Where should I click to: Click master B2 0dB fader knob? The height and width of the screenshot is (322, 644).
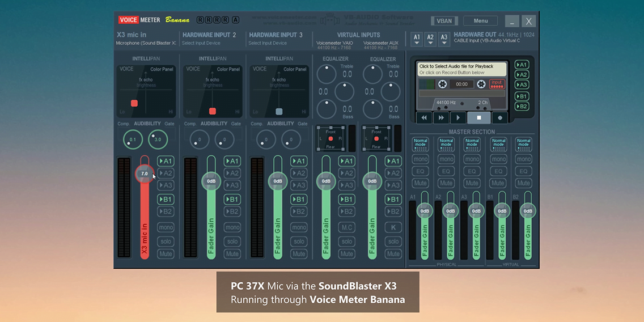pos(528,211)
